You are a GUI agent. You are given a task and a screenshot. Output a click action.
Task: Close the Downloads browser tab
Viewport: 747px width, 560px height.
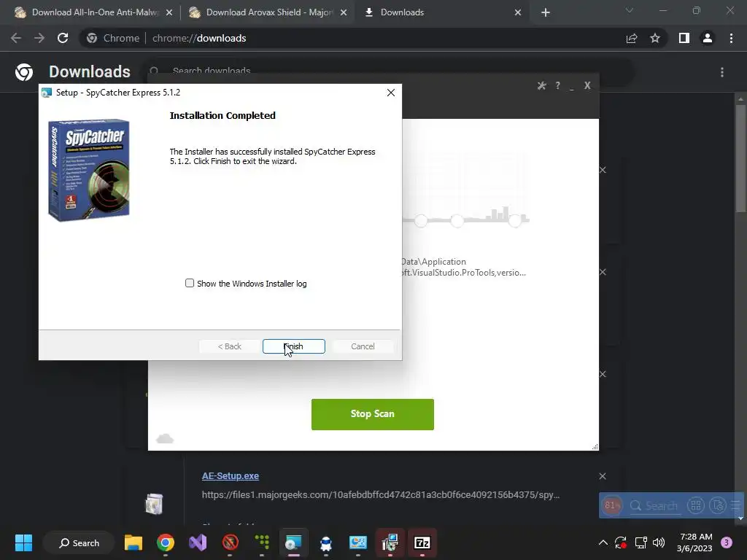[x=518, y=12]
